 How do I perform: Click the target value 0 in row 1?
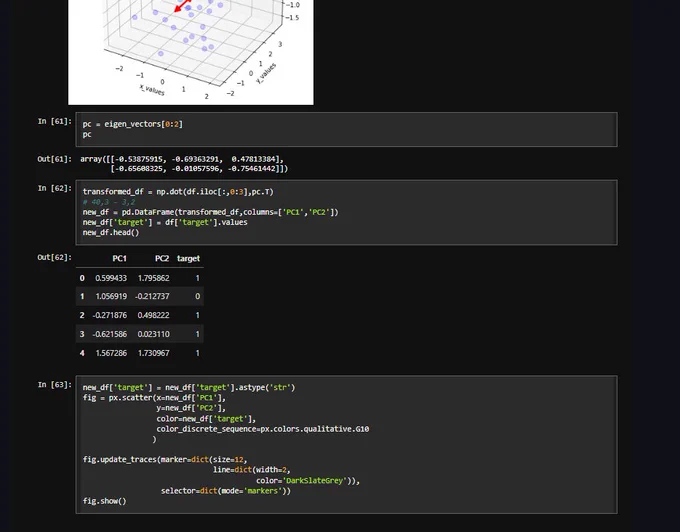click(x=198, y=297)
